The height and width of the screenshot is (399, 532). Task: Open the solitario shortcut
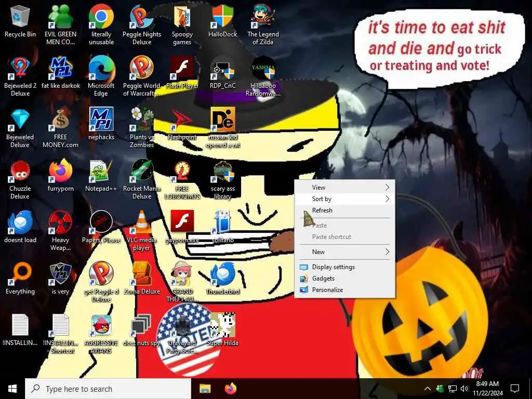(222, 228)
